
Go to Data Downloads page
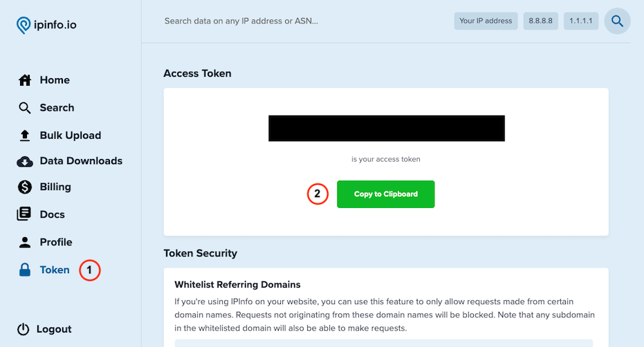(81, 161)
